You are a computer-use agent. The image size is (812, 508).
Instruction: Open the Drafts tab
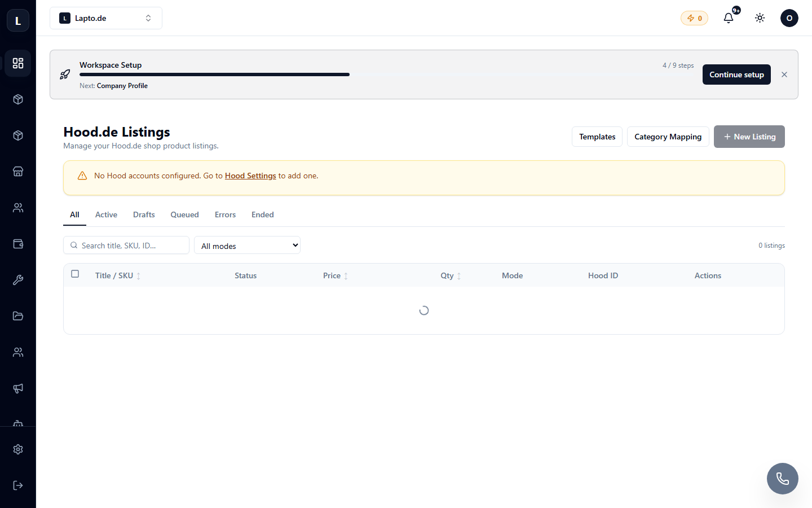[144, 214]
